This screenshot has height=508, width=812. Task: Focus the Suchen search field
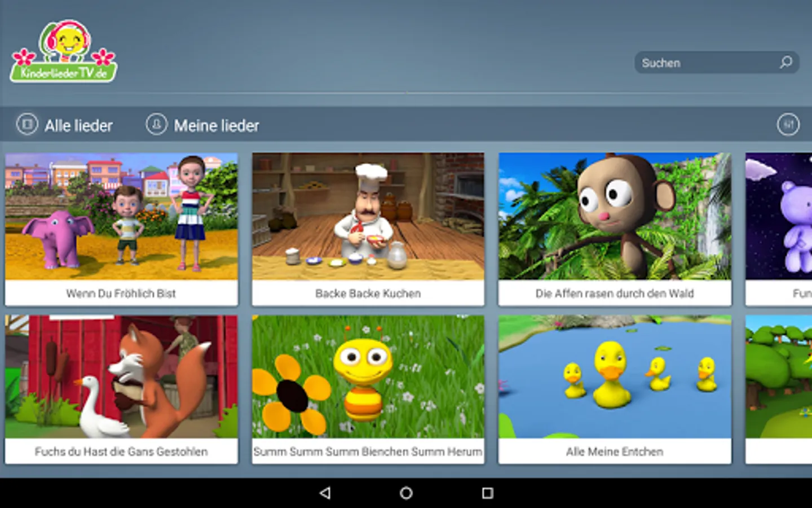pos(716,62)
